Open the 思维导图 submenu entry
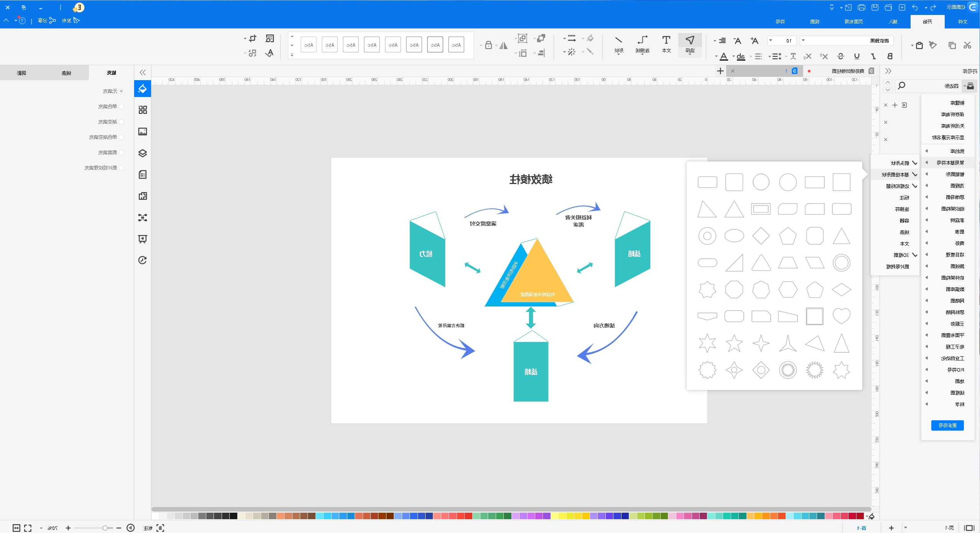Viewport: 980px width, 533px height. [x=948, y=197]
